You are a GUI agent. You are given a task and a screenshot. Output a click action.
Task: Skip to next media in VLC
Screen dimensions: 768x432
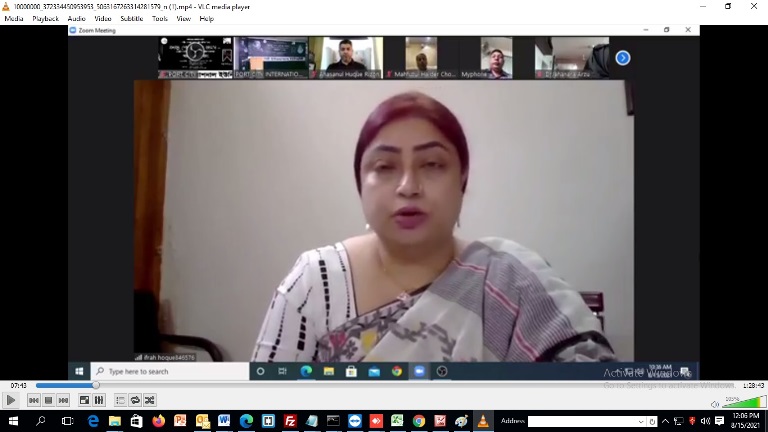[x=63, y=400]
